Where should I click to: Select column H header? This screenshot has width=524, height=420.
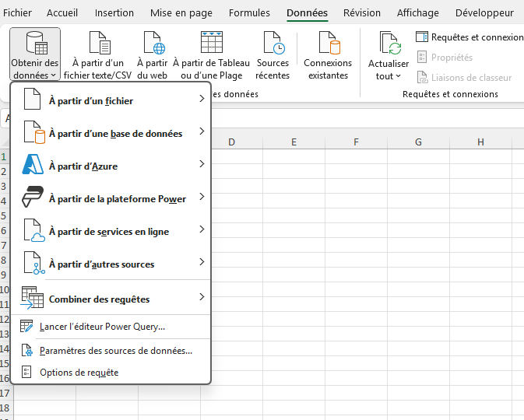click(480, 142)
